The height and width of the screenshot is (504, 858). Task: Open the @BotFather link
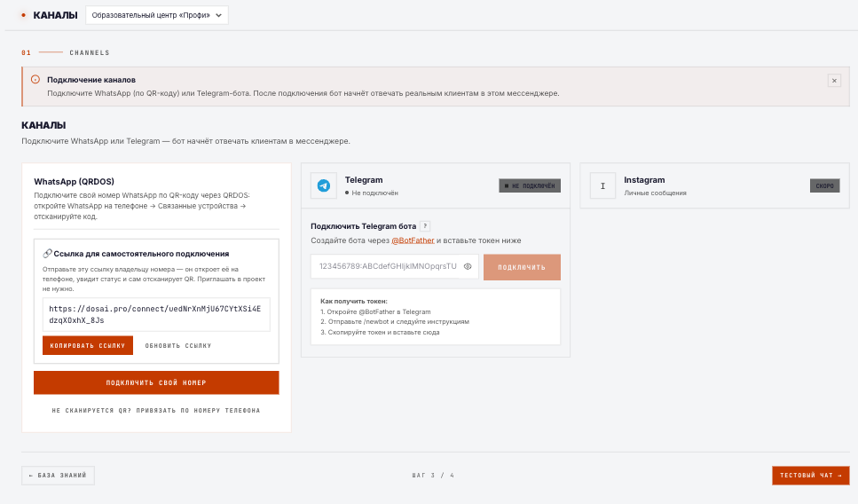[413, 240]
